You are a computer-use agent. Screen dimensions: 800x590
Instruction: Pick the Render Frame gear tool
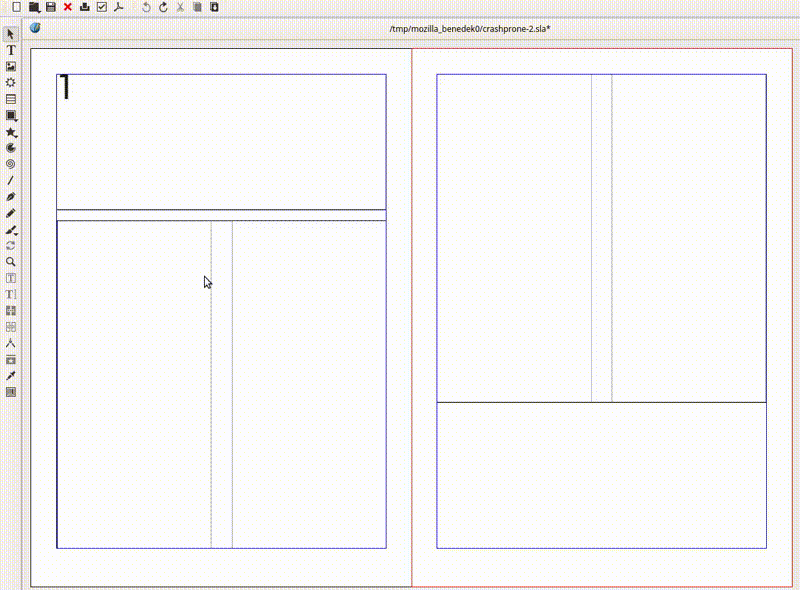click(11, 82)
